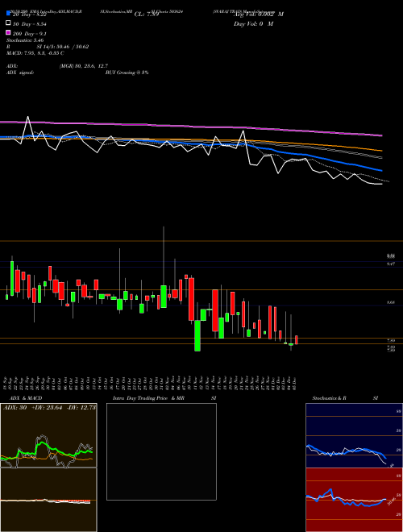Click the tall-wick green candle near 31 Oct
This screenshot has width=403, height=532.
click(164, 296)
